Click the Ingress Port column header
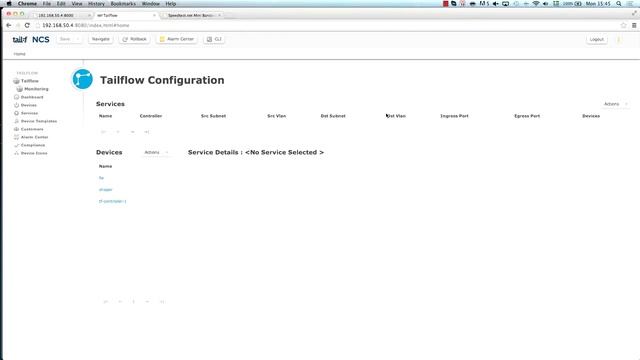 click(x=454, y=116)
